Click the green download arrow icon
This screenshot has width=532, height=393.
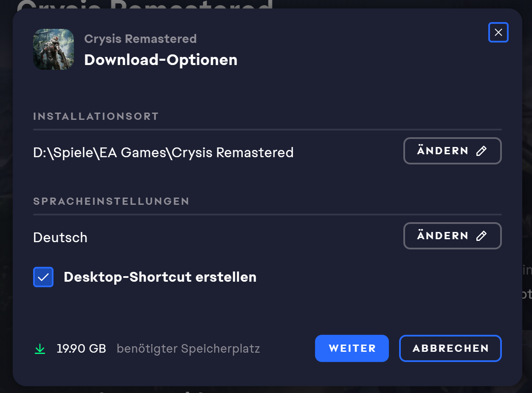pos(40,349)
